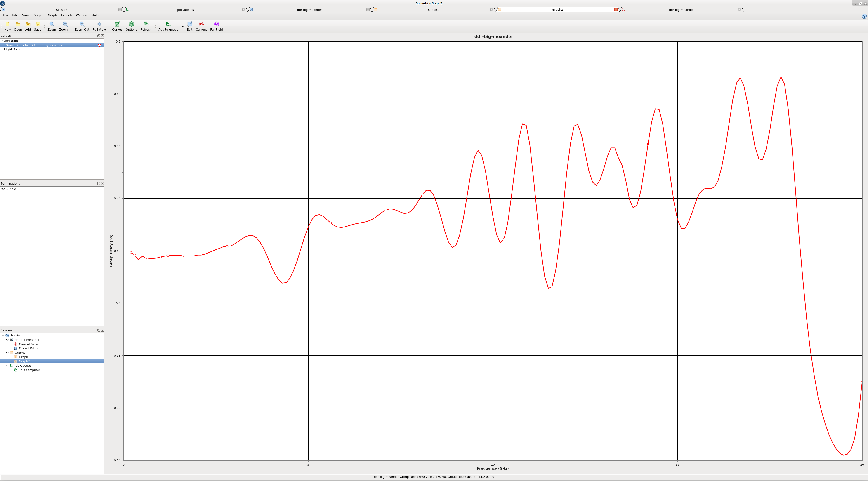Click the Frequency (GHz) axis label
The width and height of the screenshot is (868, 481).
click(x=493, y=469)
